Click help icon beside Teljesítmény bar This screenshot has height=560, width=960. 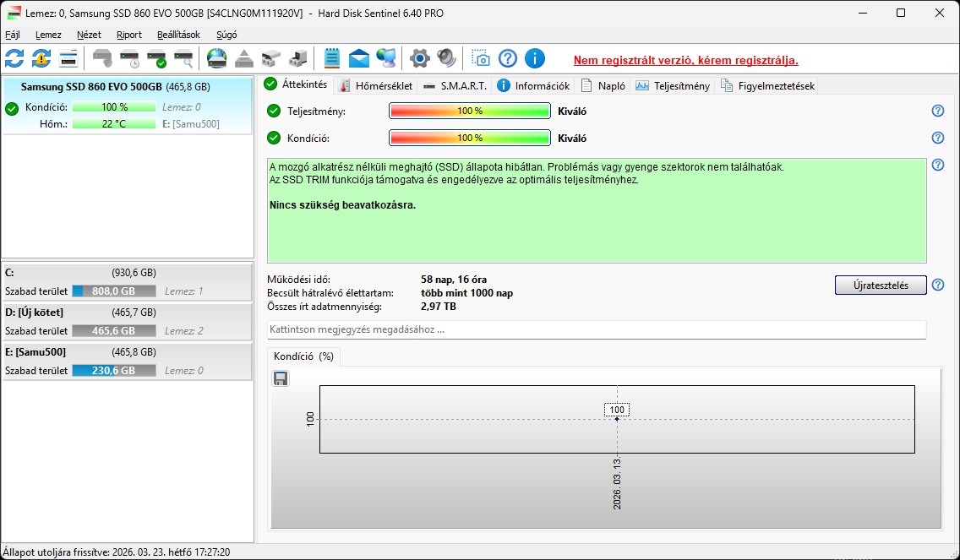point(937,111)
